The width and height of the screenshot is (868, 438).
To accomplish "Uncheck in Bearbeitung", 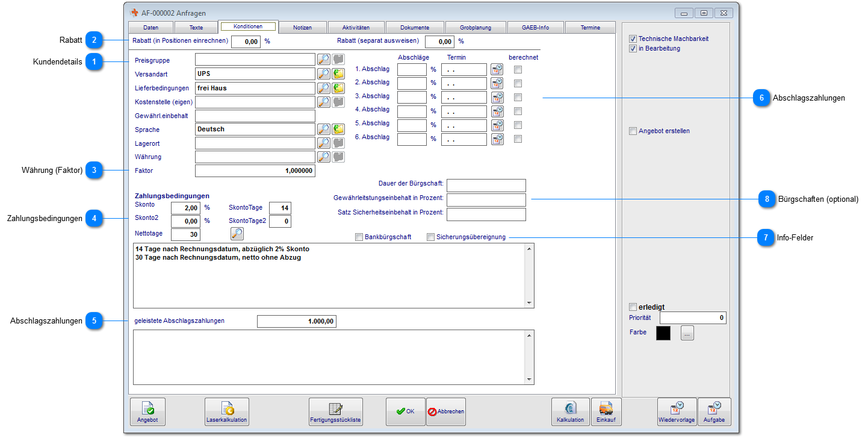I will (x=633, y=48).
